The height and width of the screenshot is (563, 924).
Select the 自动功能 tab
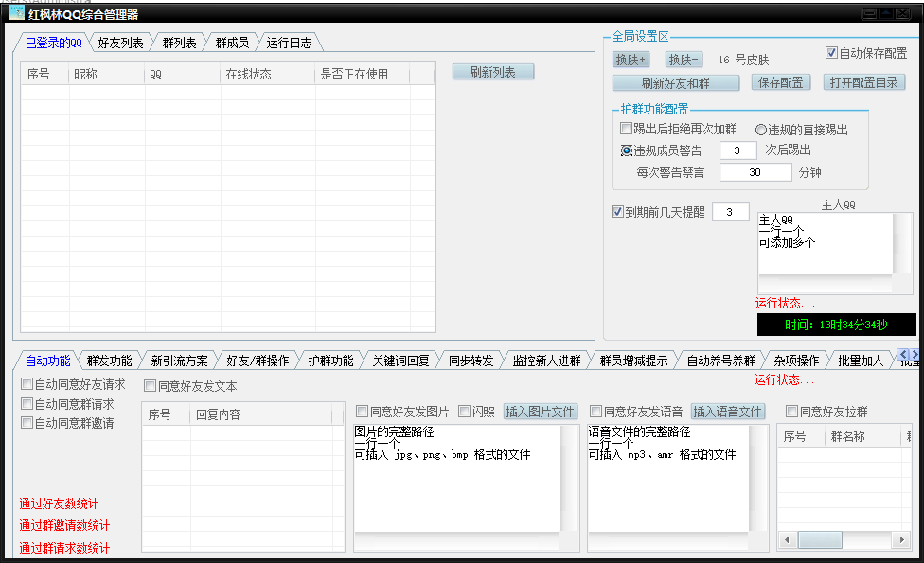click(47, 361)
